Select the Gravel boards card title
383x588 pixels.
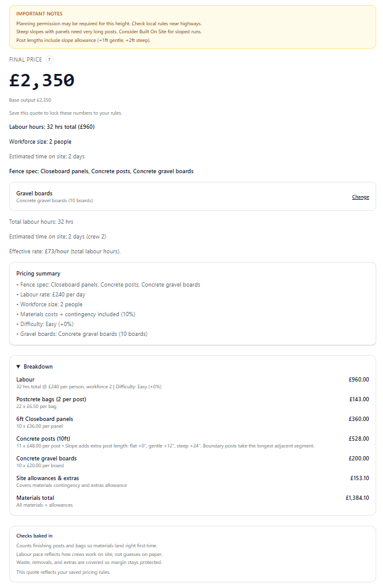(x=35, y=194)
